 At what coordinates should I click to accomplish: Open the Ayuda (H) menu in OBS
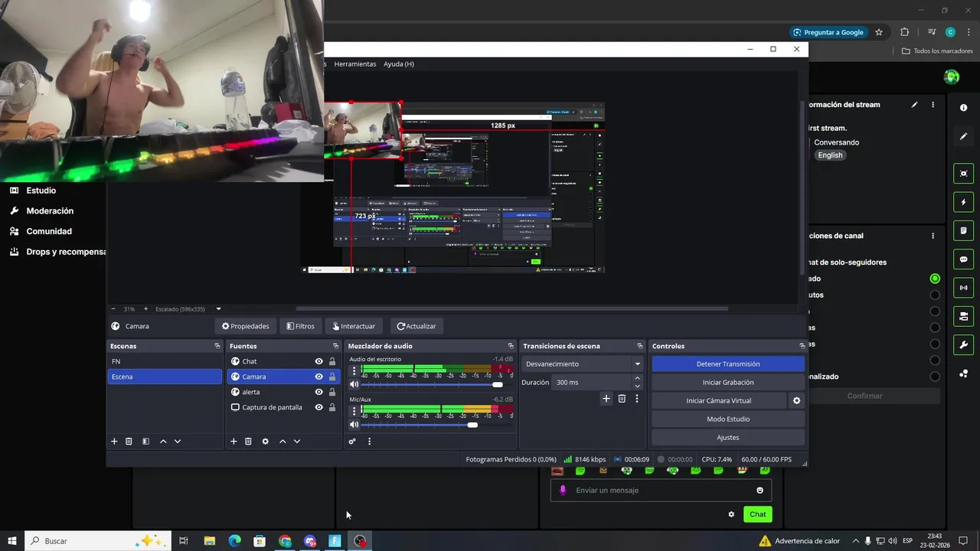click(399, 64)
